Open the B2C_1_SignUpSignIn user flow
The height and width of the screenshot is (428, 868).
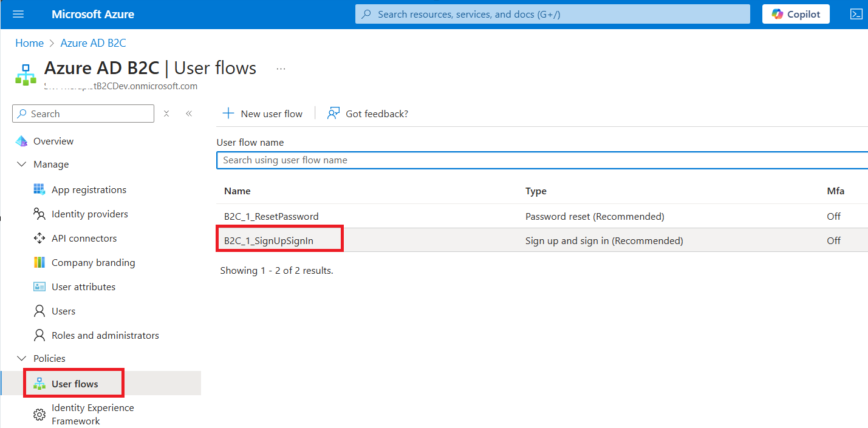(x=268, y=240)
